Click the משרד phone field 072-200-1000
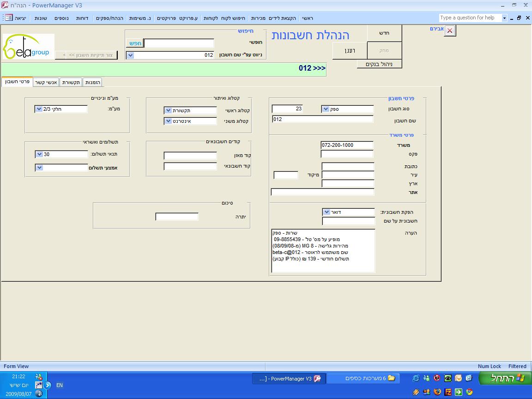 [347, 145]
